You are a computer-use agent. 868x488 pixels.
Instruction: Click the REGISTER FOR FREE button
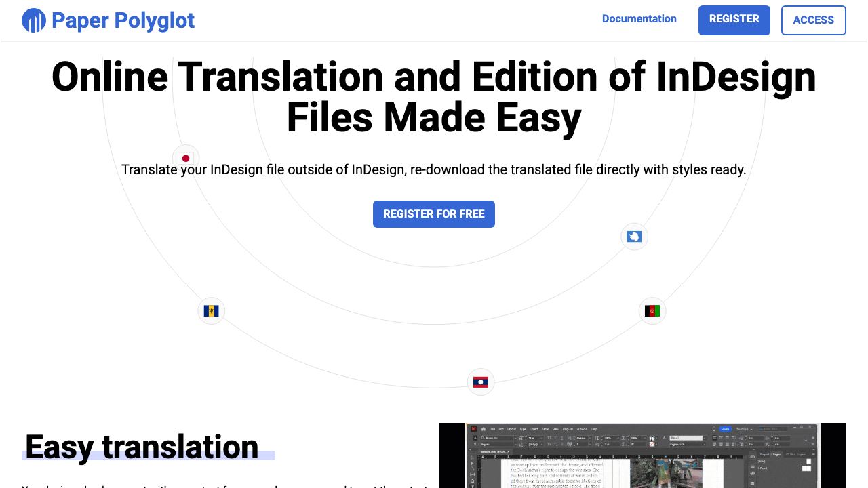point(434,214)
